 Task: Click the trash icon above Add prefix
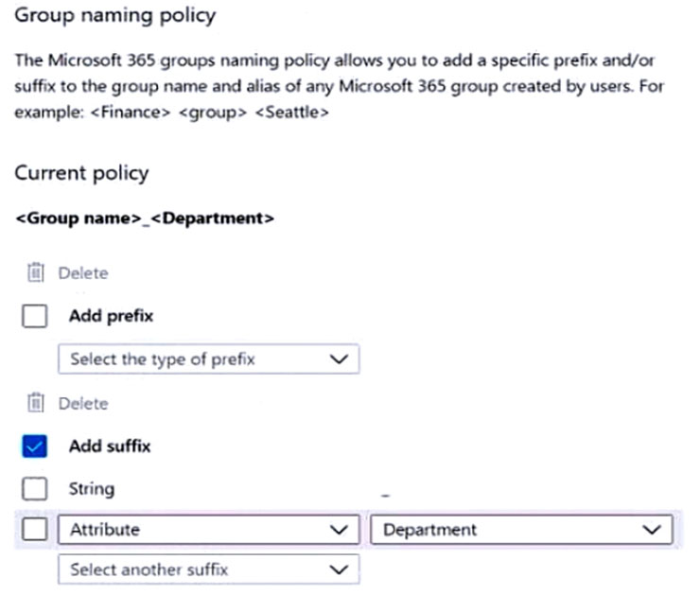point(36,272)
